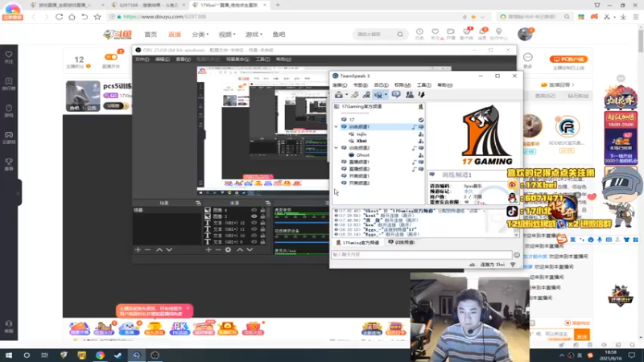Select 17Gaming server root in channel tree
Image resolution: width=644 pixels, height=362 pixels.
[361, 106]
